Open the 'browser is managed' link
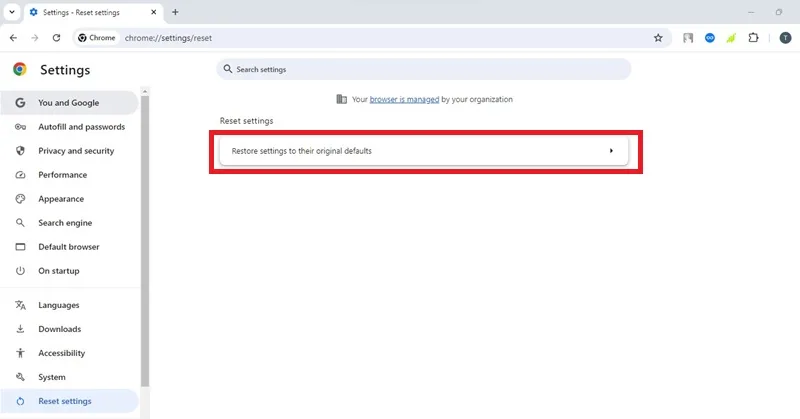The width and height of the screenshot is (800, 419). [404, 99]
